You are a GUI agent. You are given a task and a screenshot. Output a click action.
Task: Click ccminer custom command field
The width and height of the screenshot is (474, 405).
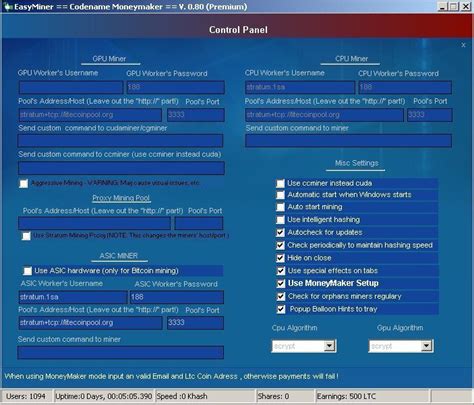[x=121, y=168]
